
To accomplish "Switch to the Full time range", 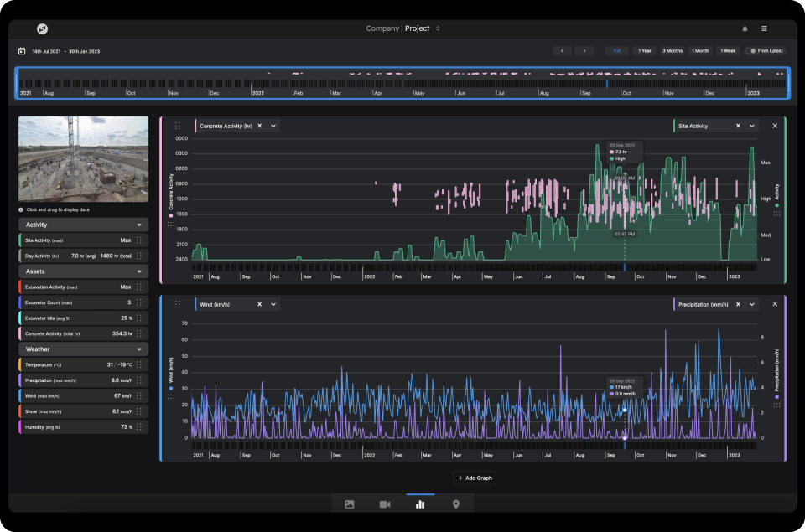I will [616, 50].
